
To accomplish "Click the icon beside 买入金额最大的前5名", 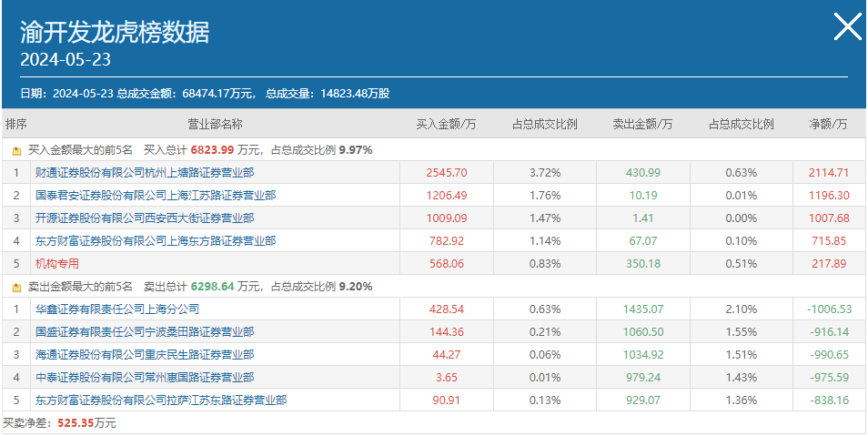I will tap(16, 150).
